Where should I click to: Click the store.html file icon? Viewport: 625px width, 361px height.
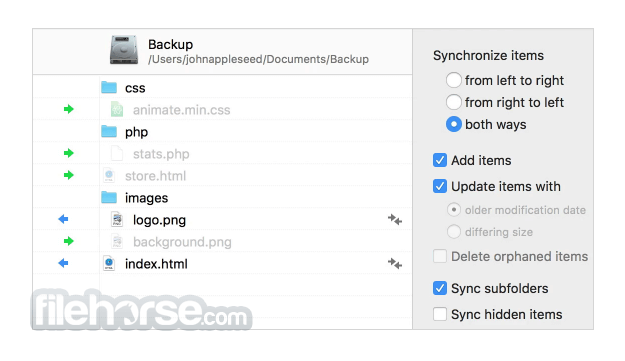109,175
